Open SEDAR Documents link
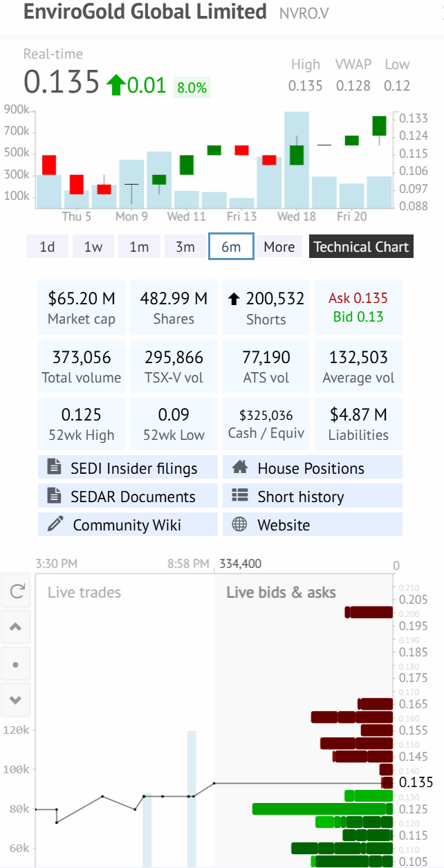Viewport: 444px width, 868px height. [128, 497]
